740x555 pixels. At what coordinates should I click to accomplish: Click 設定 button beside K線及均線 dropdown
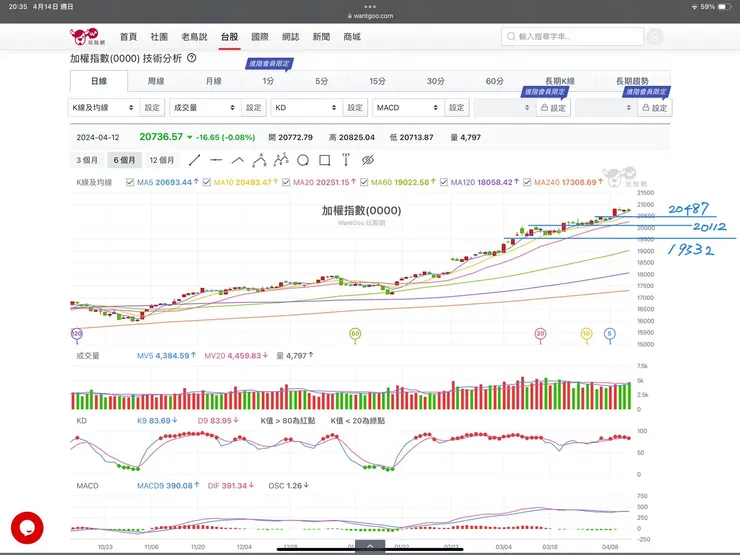point(152,108)
